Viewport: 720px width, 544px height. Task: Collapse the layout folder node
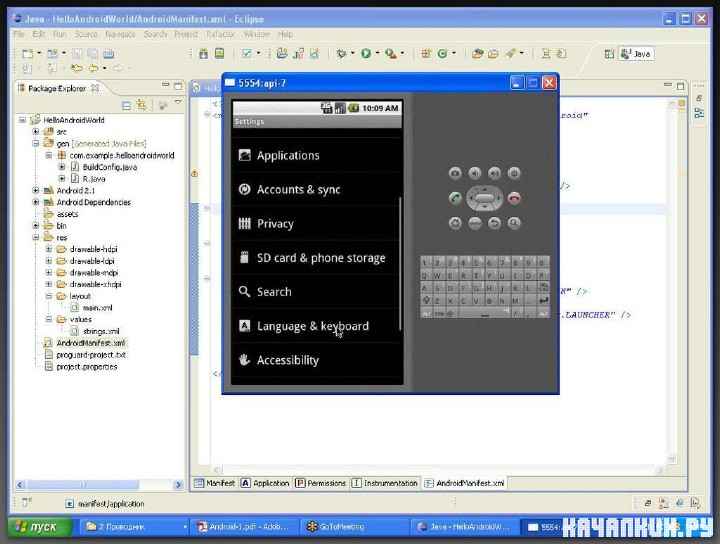[49, 296]
